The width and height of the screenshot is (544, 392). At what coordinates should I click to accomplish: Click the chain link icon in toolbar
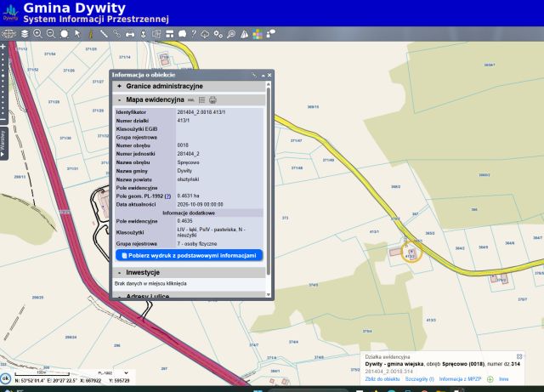(x=117, y=34)
